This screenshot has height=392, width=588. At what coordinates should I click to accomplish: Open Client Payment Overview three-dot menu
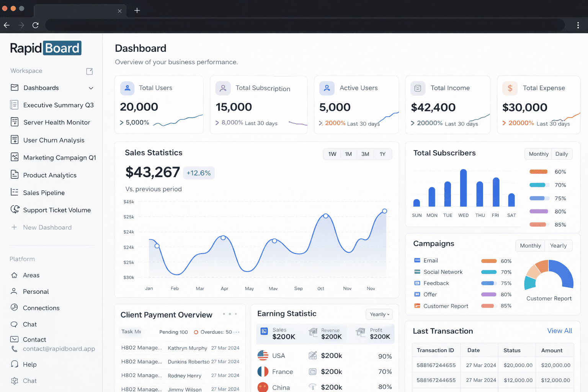pos(230,314)
